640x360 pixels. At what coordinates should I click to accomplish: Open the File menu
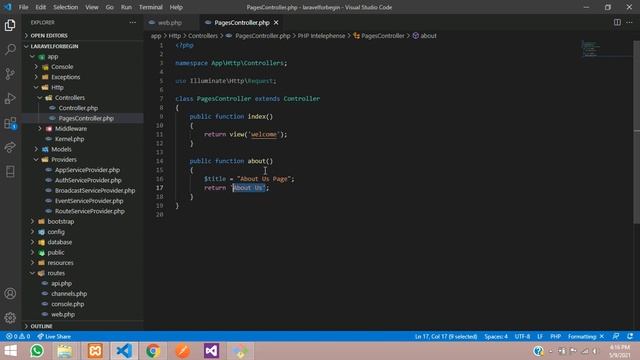(24, 7)
